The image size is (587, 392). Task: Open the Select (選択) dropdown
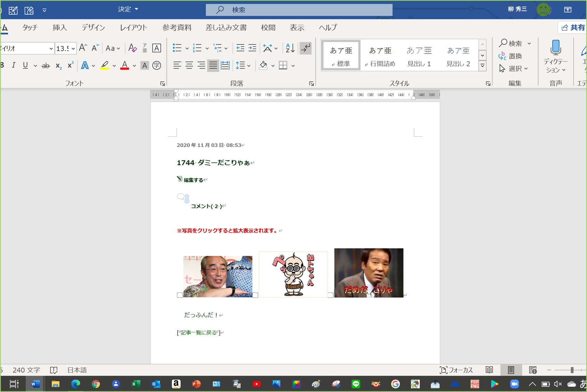513,69
